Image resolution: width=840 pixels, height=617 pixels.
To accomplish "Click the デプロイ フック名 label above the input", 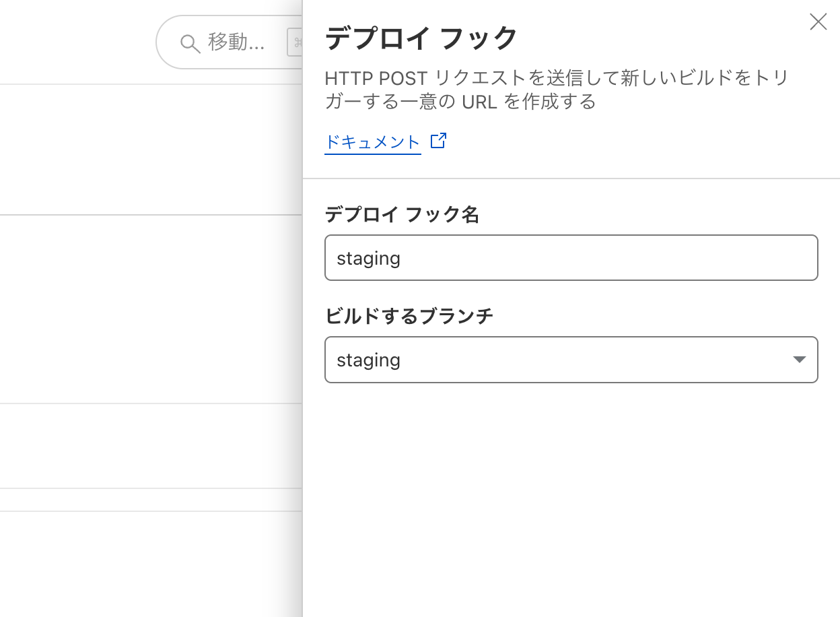I will pyautogui.click(x=402, y=214).
